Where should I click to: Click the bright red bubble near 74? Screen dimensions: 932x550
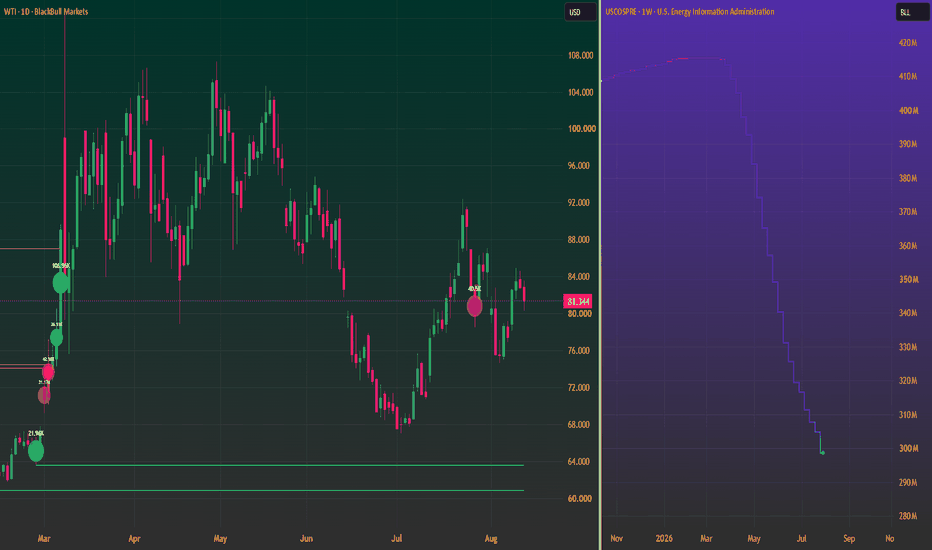(x=48, y=372)
